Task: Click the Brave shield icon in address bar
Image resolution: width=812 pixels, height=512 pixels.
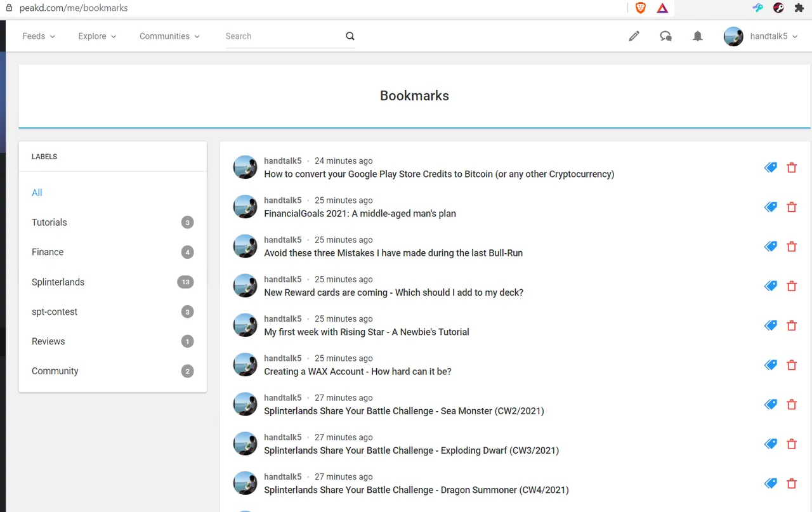Action: coord(640,8)
